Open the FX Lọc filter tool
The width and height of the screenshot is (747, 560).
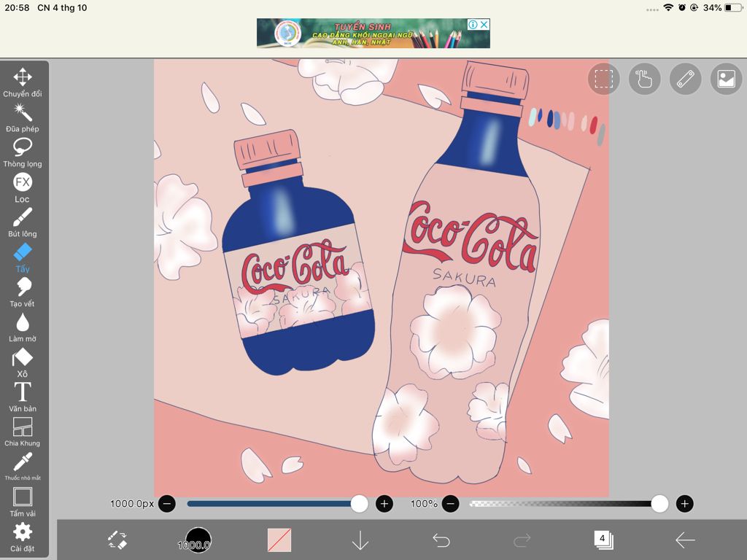tap(23, 187)
